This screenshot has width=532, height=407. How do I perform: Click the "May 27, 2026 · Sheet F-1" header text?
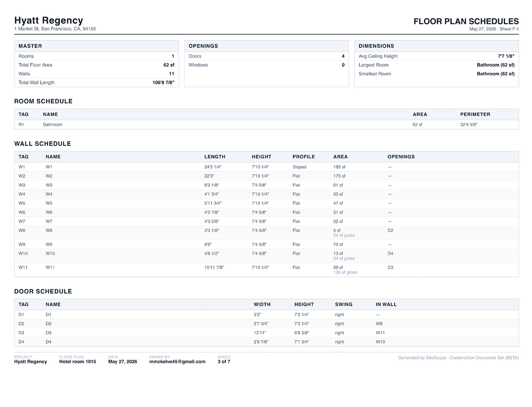coord(494,29)
